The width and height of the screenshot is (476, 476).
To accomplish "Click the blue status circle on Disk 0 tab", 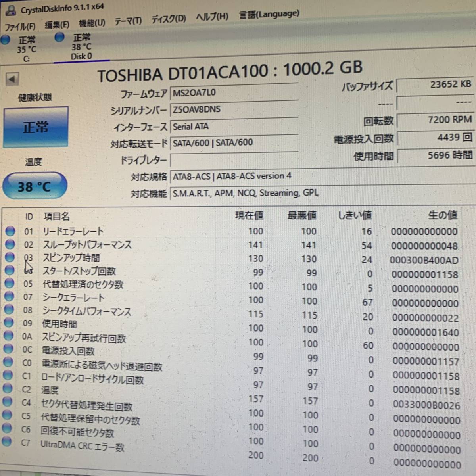I will pos(59,37).
